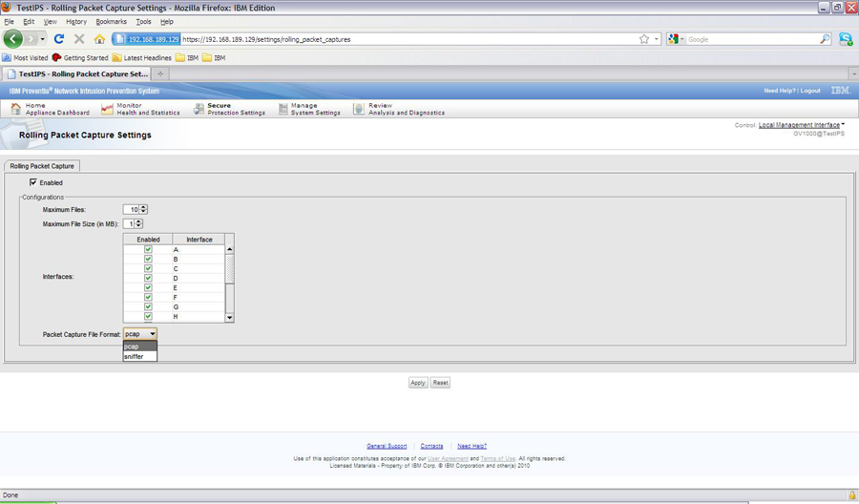The image size is (859, 504).
Task: Adjust the Maximum File Size spinner arrows
Action: (138, 223)
